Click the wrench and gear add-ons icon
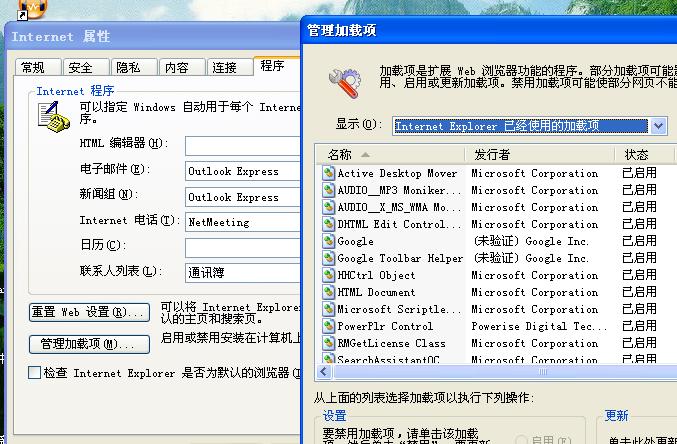 344,82
